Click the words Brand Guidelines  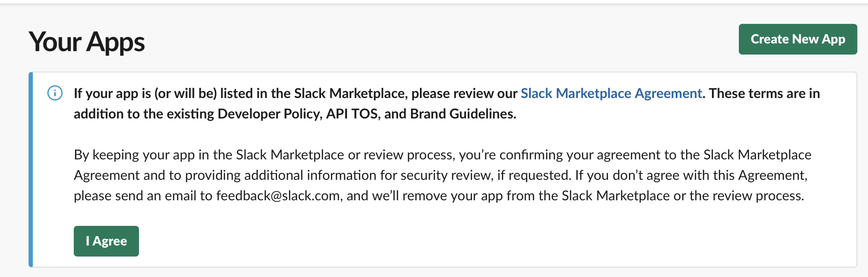point(463,114)
